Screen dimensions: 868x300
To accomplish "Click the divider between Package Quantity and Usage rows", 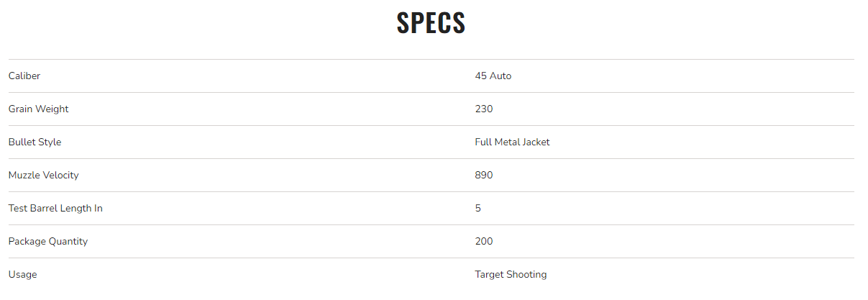I will tap(431, 258).
